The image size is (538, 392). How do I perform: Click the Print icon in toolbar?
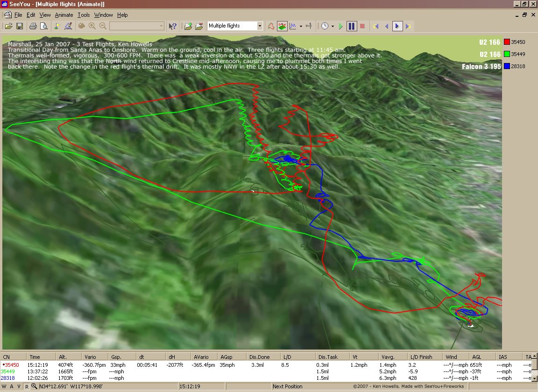[33, 26]
